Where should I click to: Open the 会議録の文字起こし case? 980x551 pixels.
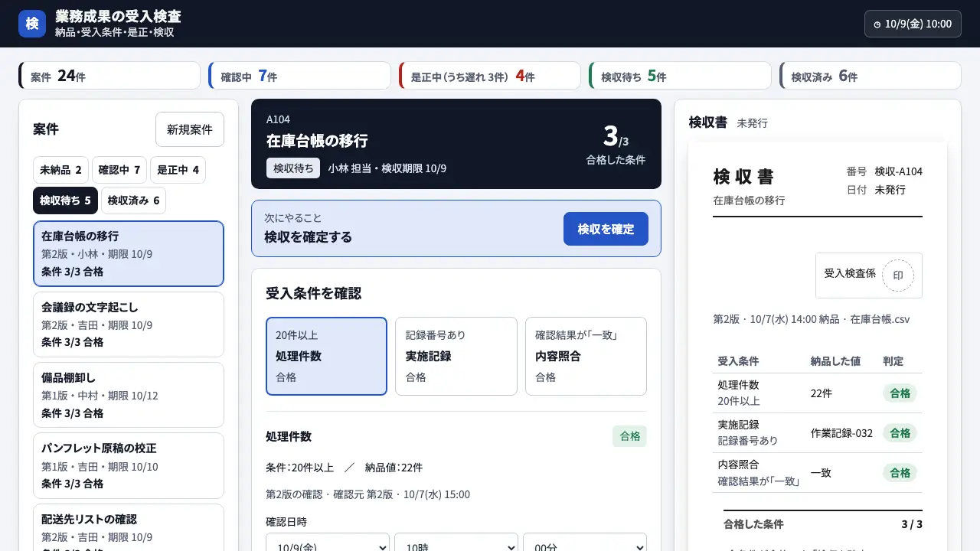click(129, 324)
